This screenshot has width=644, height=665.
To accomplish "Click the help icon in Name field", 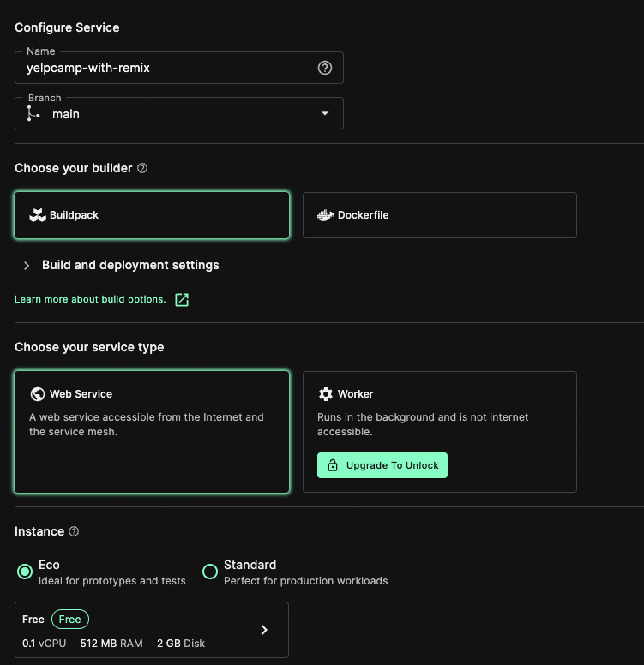I will [325, 68].
